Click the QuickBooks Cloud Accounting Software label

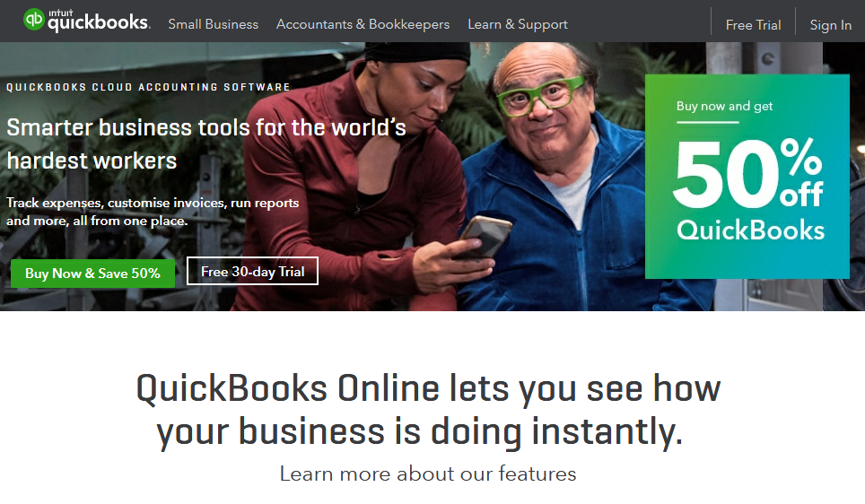click(x=148, y=87)
